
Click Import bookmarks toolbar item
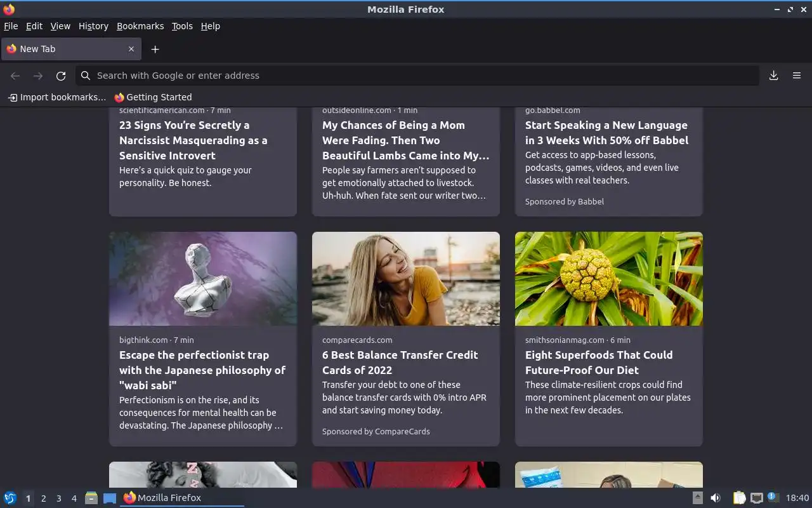pyautogui.click(x=57, y=97)
